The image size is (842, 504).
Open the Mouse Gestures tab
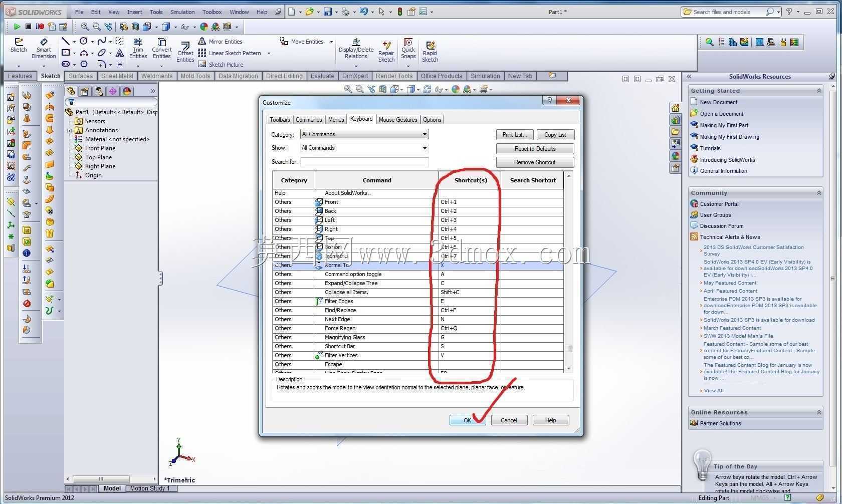398,120
